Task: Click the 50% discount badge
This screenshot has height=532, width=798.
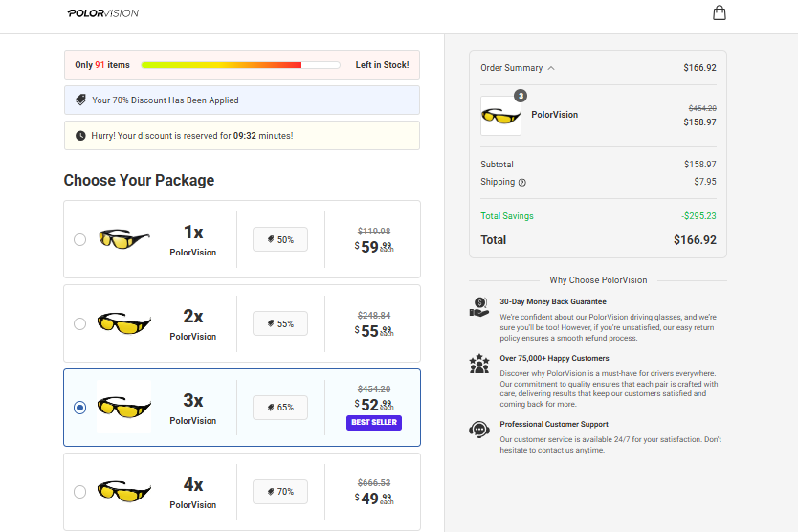Action: click(x=280, y=239)
